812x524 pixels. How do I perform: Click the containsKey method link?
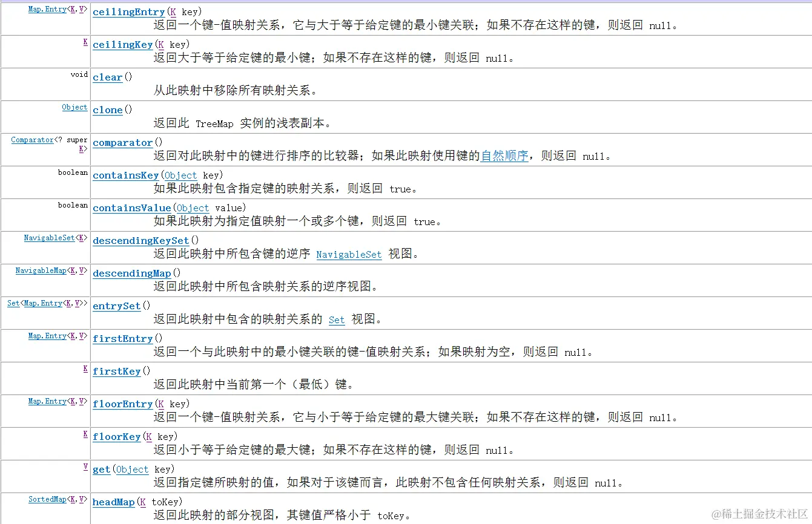[125, 175]
